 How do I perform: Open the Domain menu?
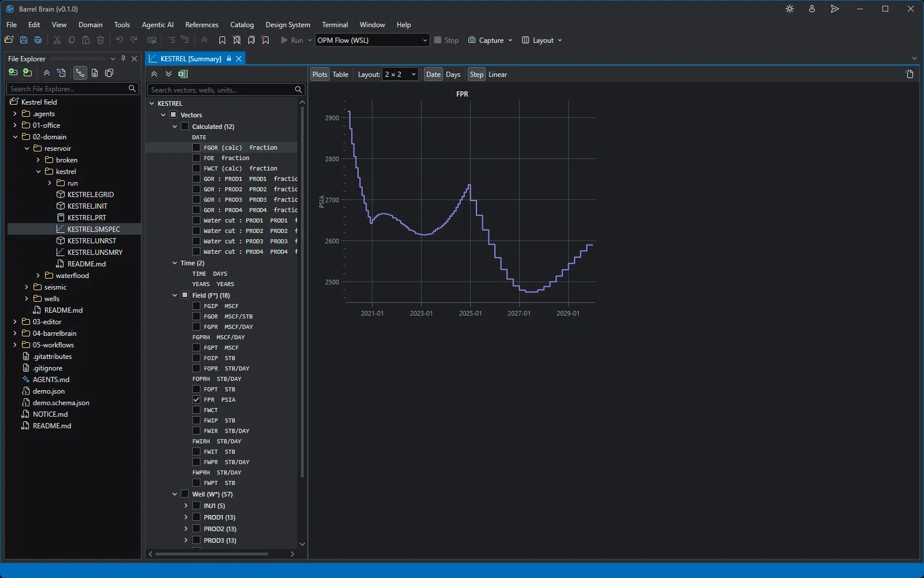[x=91, y=25]
